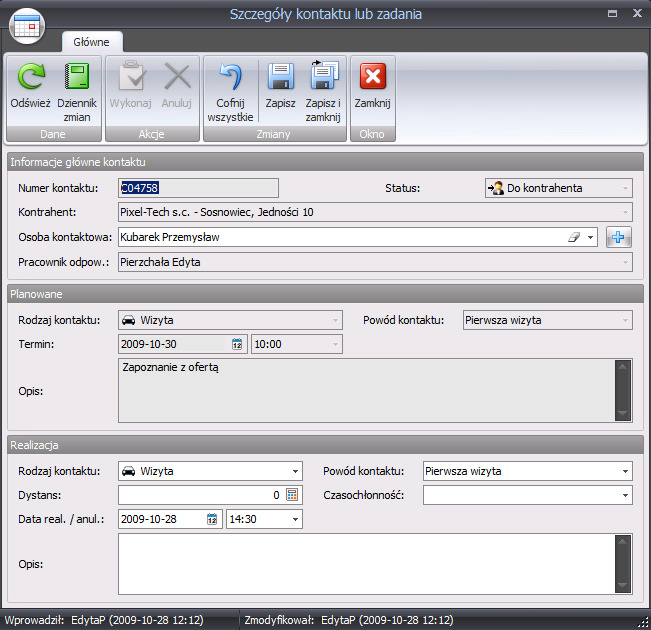Click the Status person arrow icon
Screen dimensions: 651x630
(495, 188)
